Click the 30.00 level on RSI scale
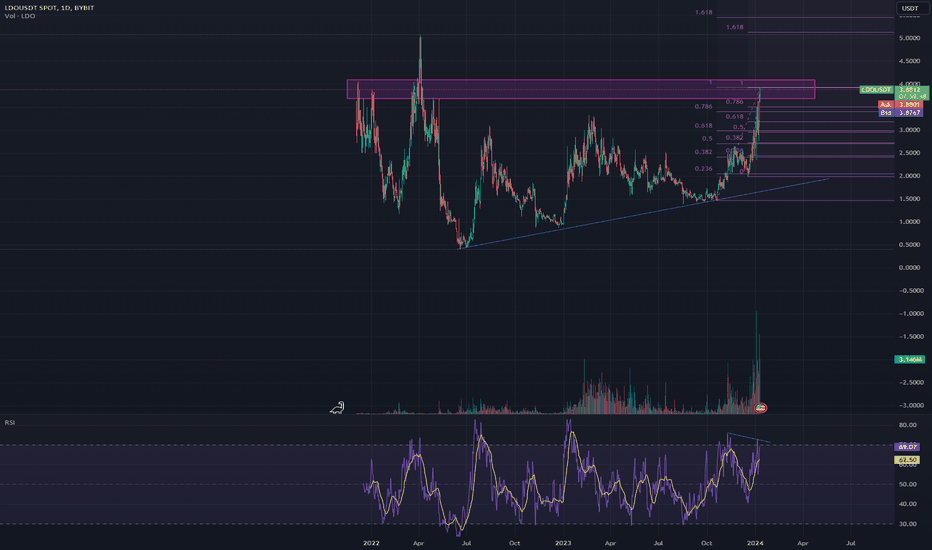Image resolution: width=932 pixels, height=550 pixels. (907, 524)
